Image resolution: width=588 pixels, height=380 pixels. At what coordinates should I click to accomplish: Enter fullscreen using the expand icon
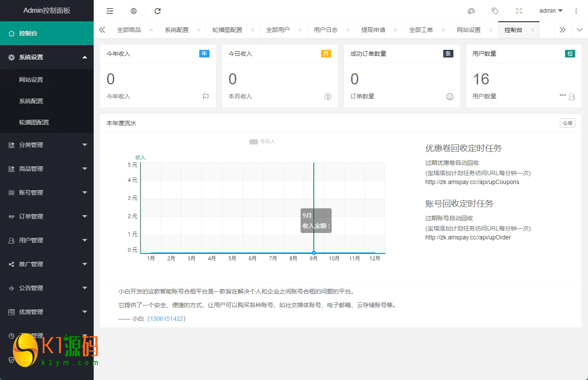[519, 11]
